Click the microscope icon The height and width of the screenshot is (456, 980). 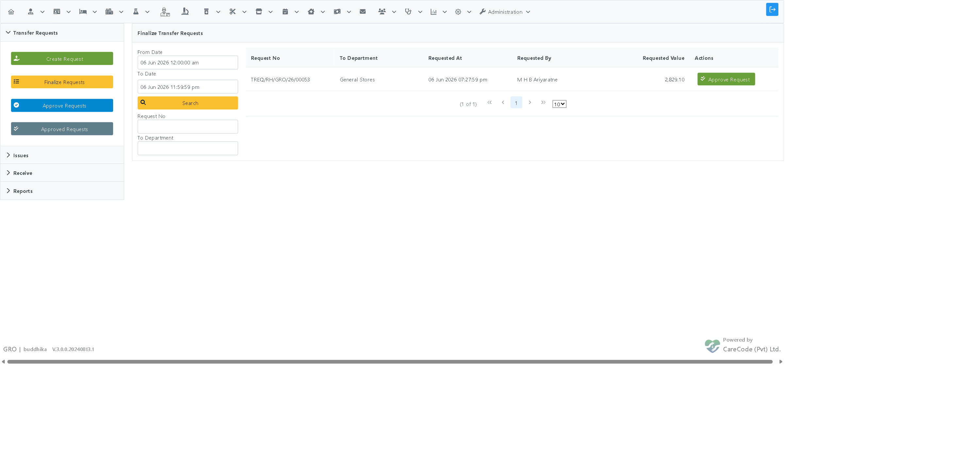[185, 12]
